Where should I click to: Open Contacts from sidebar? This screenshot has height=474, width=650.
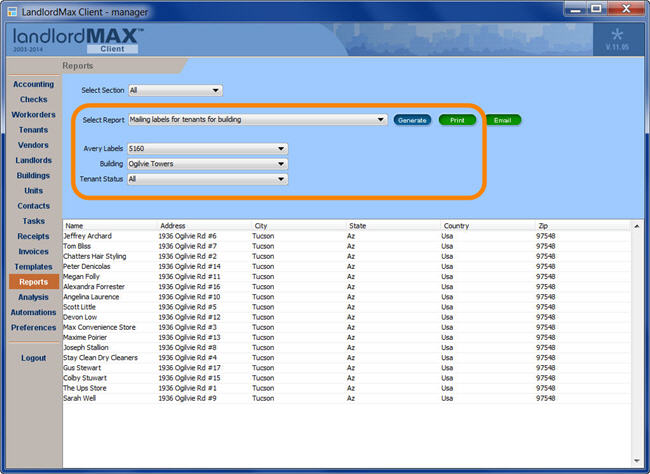pyautogui.click(x=34, y=206)
